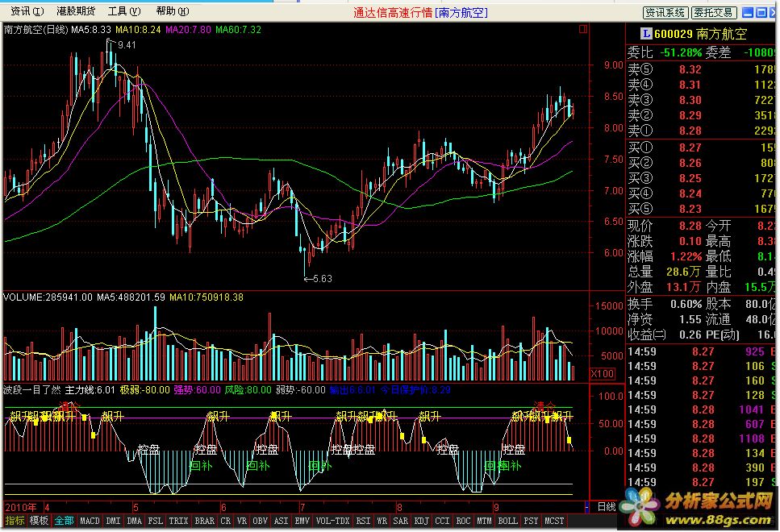Screen dimensions: 780x532
Task: Click month 5 on the date axis
Action: tap(136, 508)
